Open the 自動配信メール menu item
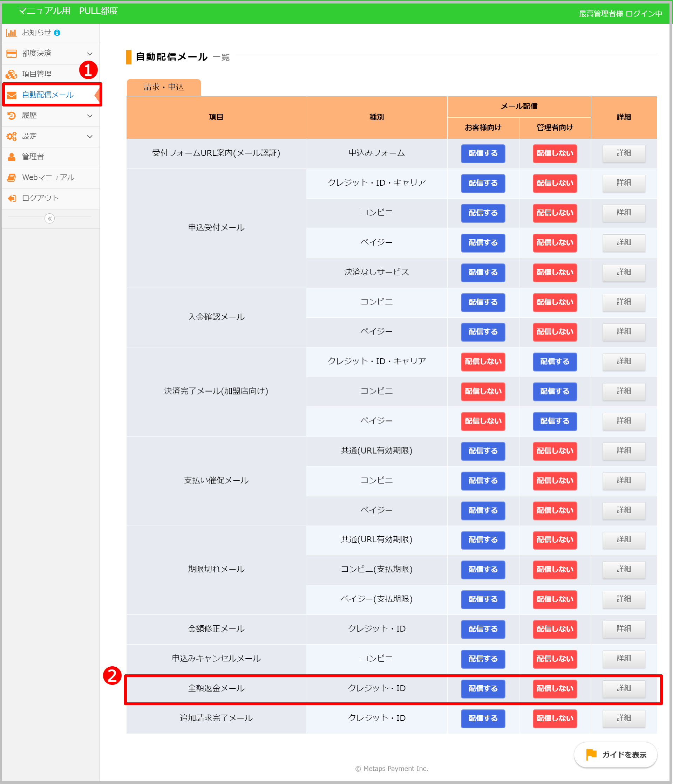The image size is (673, 784). click(48, 95)
